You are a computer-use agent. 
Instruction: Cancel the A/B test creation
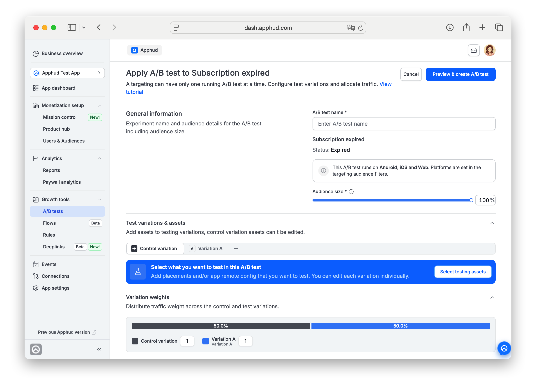(411, 74)
